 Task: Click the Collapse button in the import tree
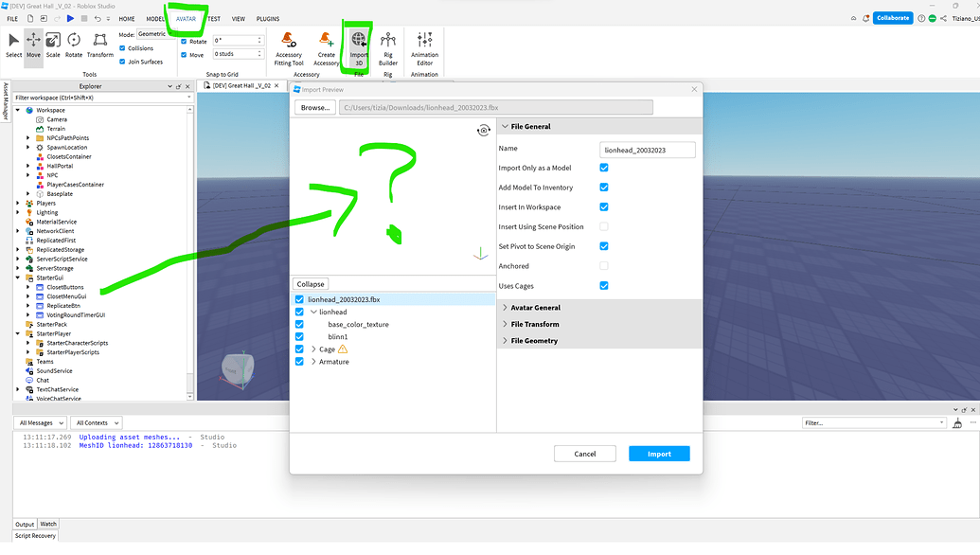click(x=310, y=284)
